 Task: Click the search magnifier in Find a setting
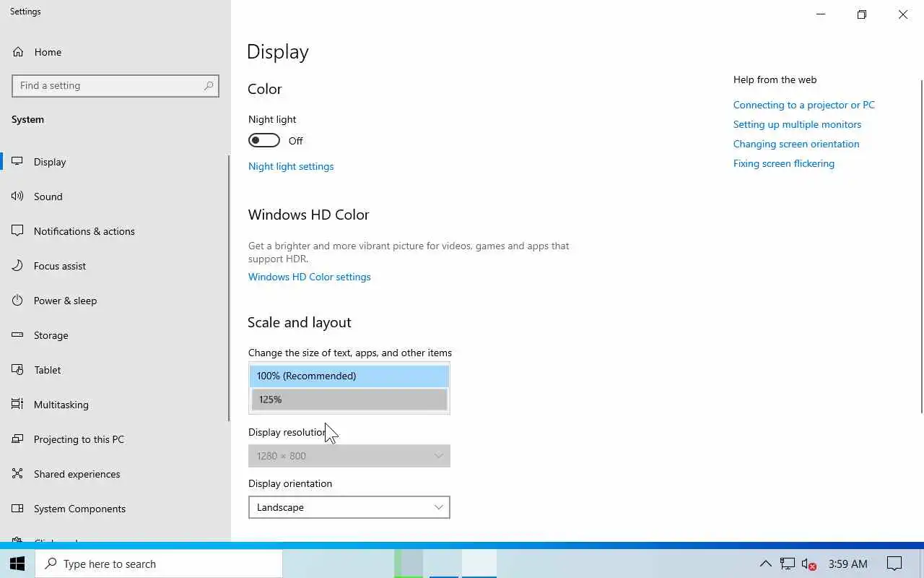[209, 85]
